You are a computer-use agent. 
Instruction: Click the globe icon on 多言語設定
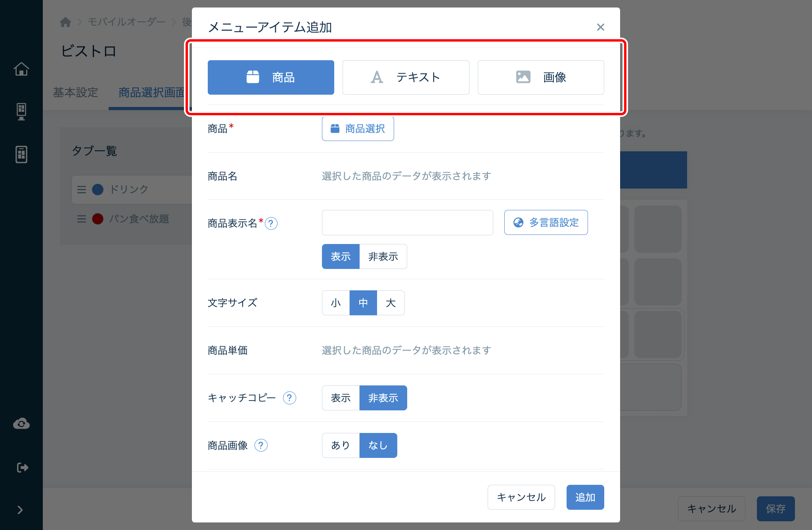pos(517,223)
